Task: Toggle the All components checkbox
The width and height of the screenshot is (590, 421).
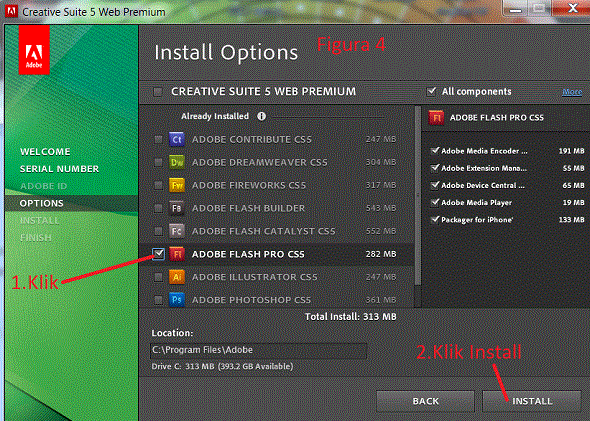Action: (431, 91)
